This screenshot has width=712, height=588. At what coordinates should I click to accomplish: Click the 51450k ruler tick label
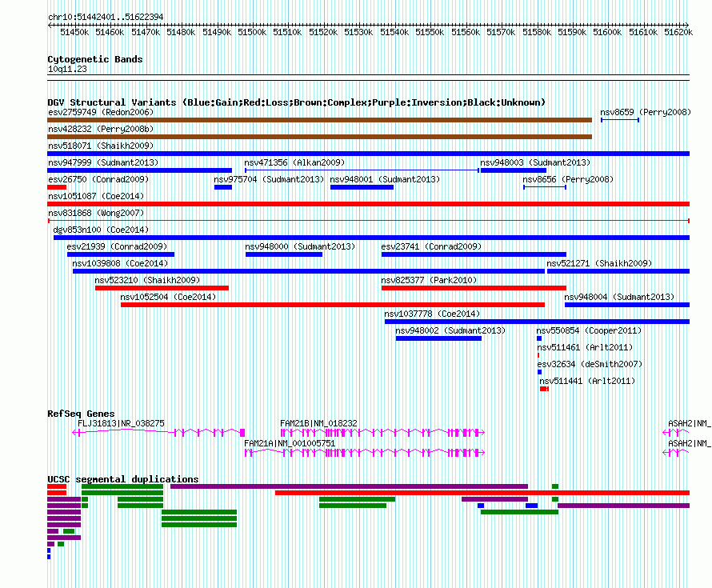(x=74, y=32)
